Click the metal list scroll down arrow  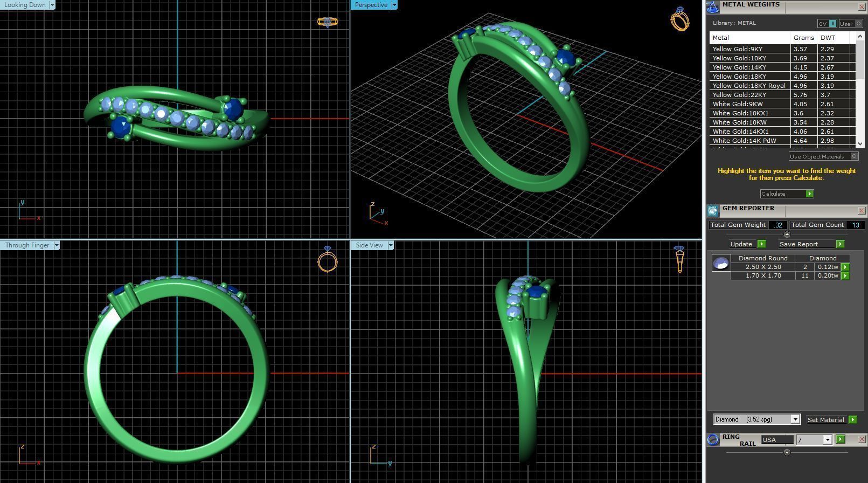860,144
